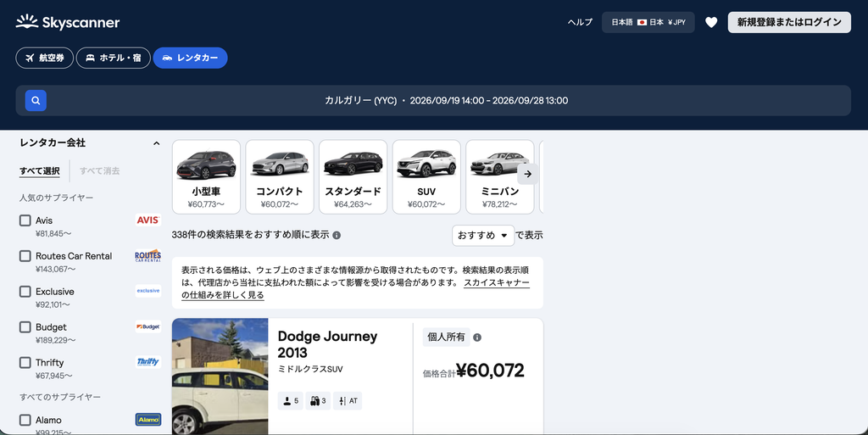The image size is (868, 435).
Task: Open the ヘルプ link
Action: click(x=580, y=22)
